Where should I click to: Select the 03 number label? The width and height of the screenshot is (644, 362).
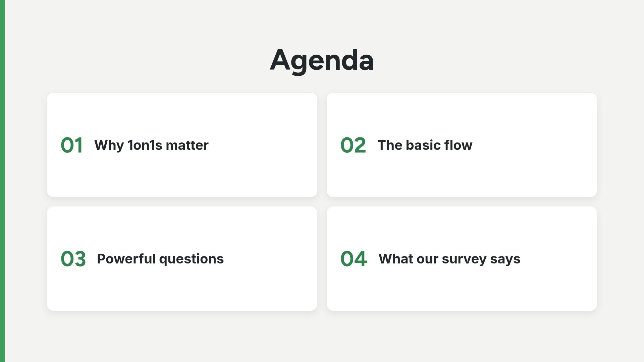pyautogui.click(x=73, y=259)
